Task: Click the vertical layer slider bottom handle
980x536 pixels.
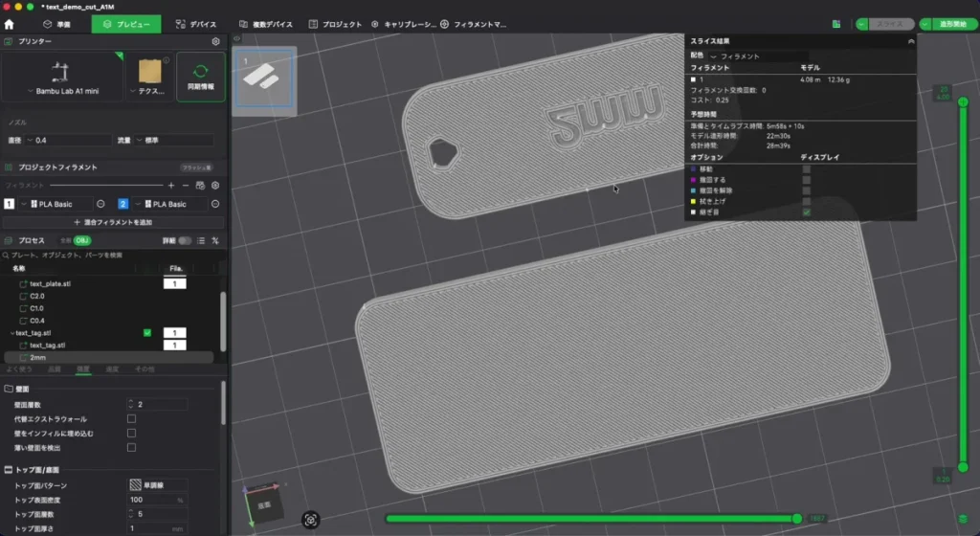Action: coord(963,467)
